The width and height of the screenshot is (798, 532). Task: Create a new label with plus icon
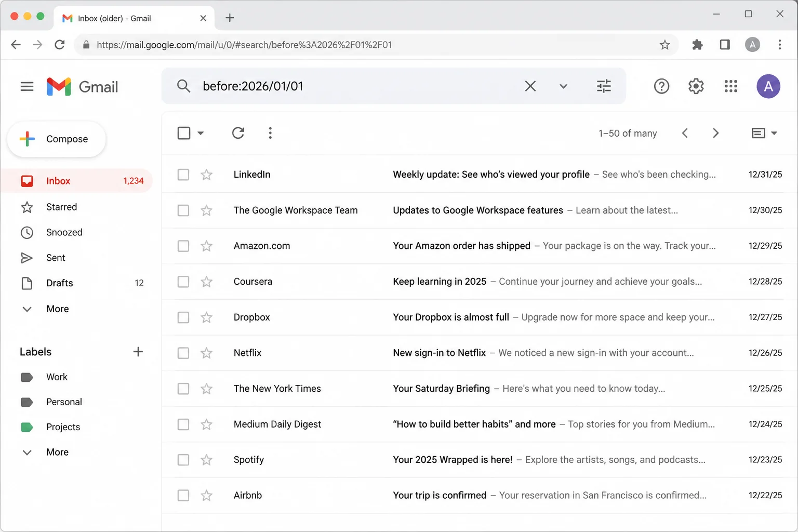138,352
